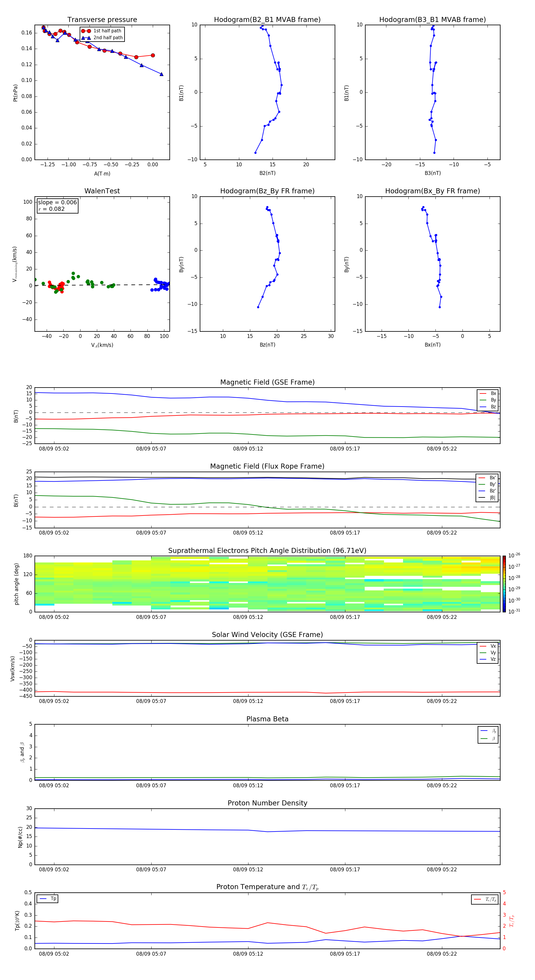535x980 pixels.
Task: Click Suprathermal Electrons Pitch Angle Distribution title
Action: coord(267,551)
